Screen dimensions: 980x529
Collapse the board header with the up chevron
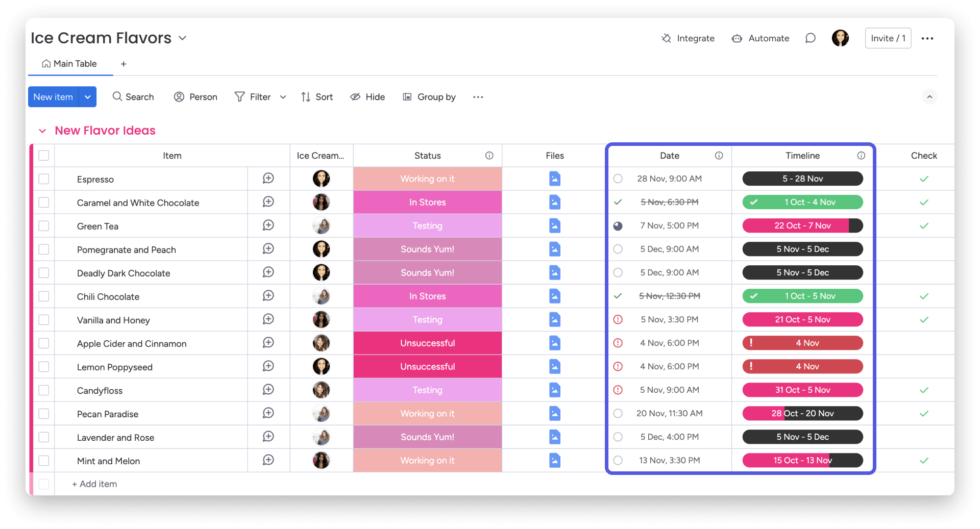pos(929,97)
